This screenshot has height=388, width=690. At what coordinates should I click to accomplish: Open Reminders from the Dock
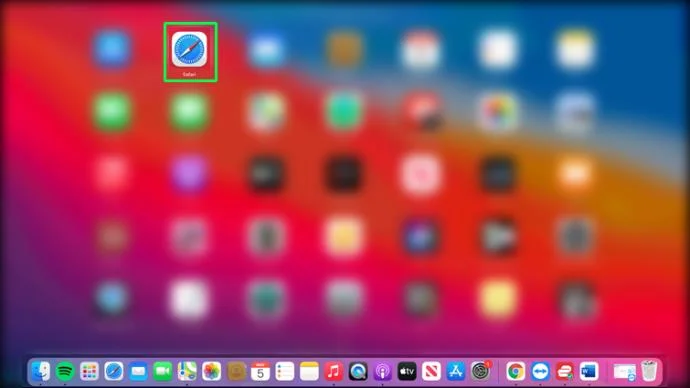click(x=285, y=372)
